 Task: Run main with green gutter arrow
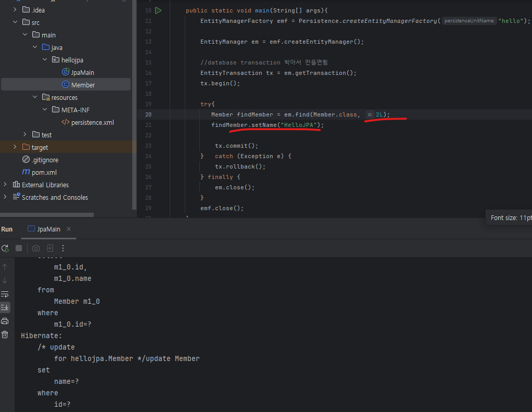(x=158, y=10)
